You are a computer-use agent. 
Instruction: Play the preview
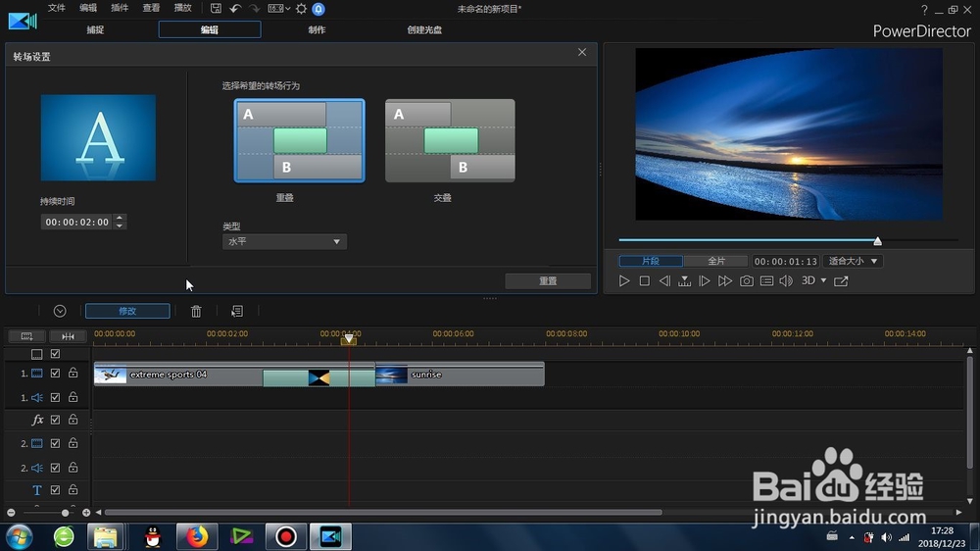[x=623, y=280]
